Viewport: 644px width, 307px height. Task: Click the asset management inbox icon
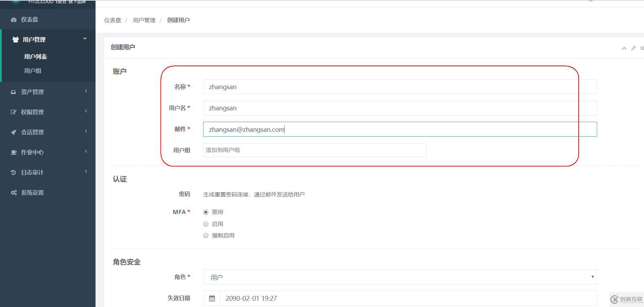13,92
